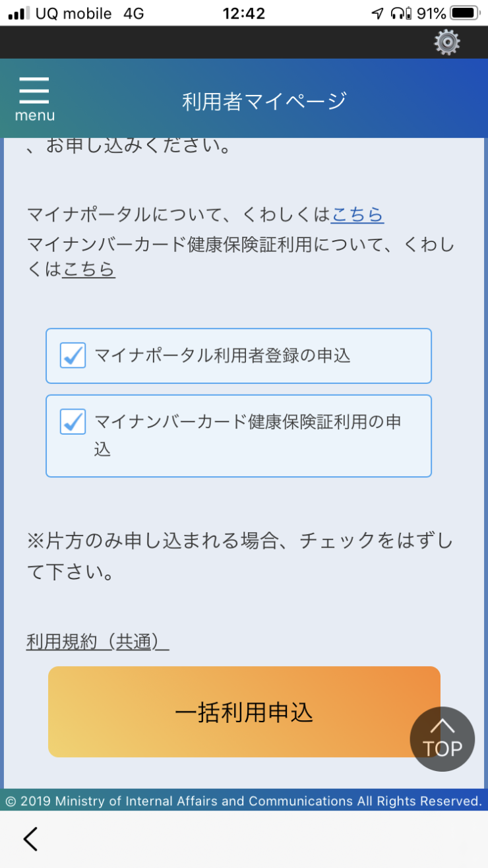Uncheck マイナポータル利用者登録の申込 checkbox
The image size is (488, 868).
pos(73,356)
